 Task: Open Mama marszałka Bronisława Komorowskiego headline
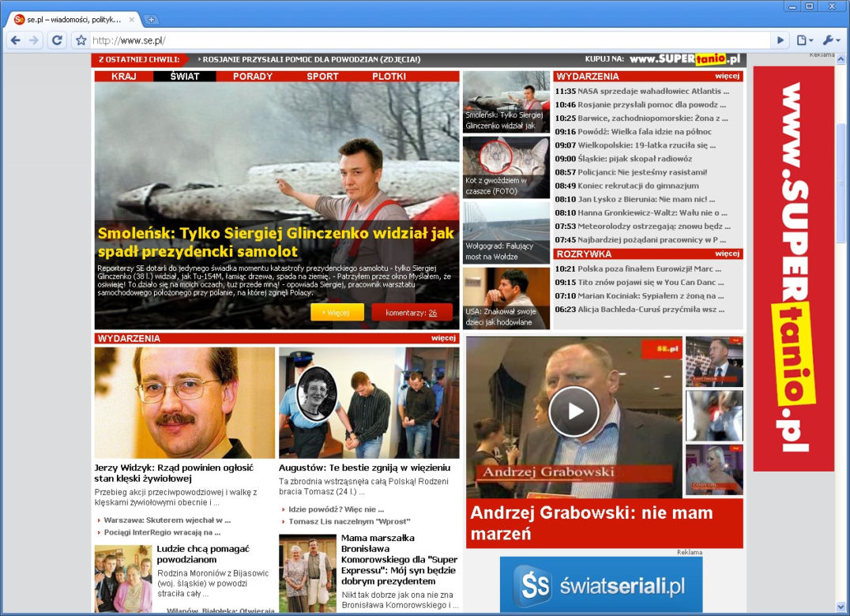point(399,560)
